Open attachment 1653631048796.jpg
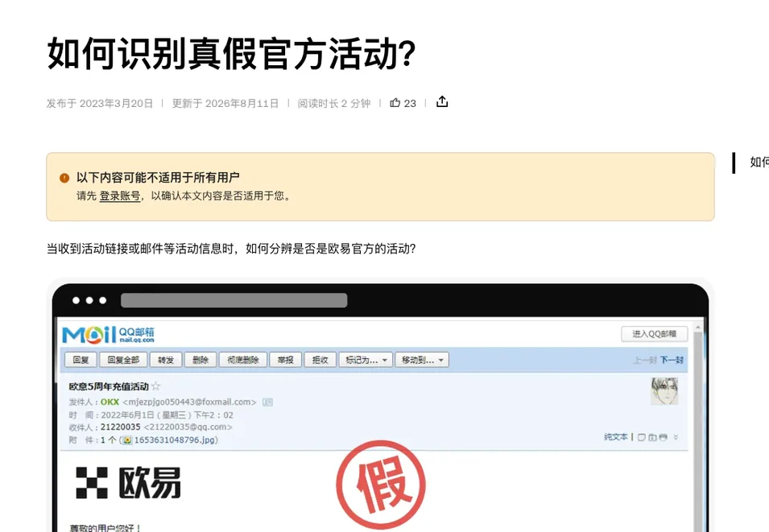This screenshot has width=769, height=532. pos(176,439)
